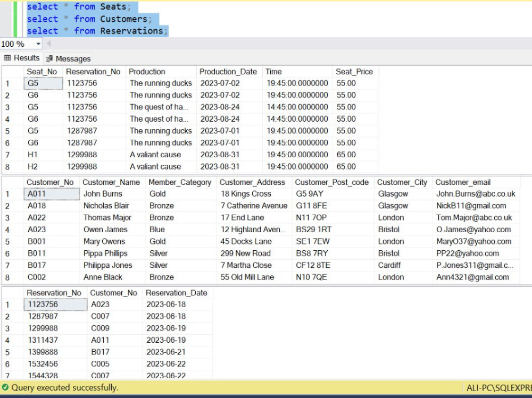The height and width of the screenshot is (398, 532).
Task: Click the PP22@yahoo.com email cell
Action: pos(476,253)
